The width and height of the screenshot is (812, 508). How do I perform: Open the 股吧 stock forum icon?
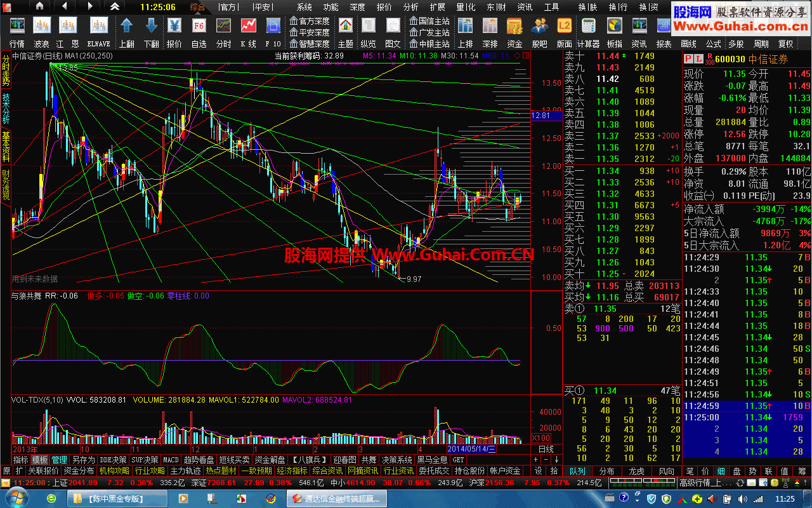tap(539, 25)
